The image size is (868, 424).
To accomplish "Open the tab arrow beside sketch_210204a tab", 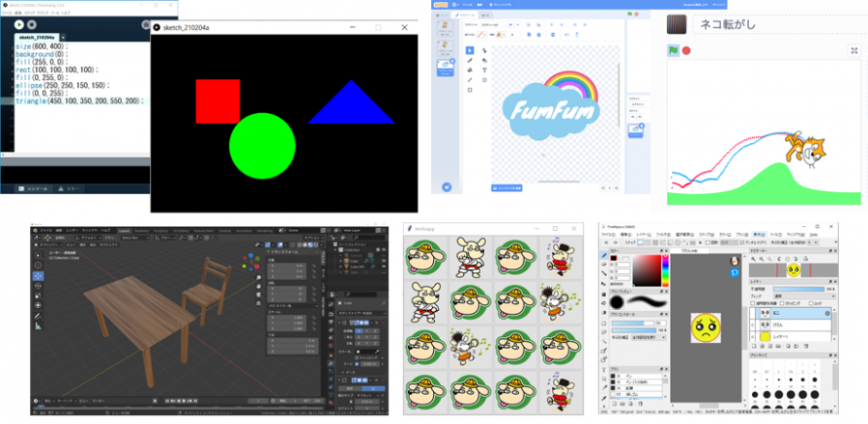I will click(63, 38).
